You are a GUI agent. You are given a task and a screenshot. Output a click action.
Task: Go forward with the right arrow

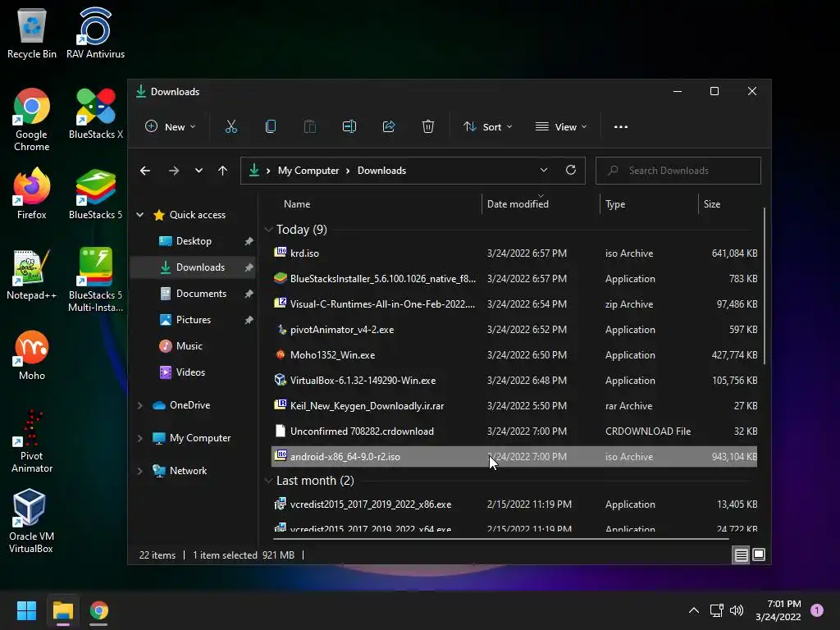click(174, 171)
